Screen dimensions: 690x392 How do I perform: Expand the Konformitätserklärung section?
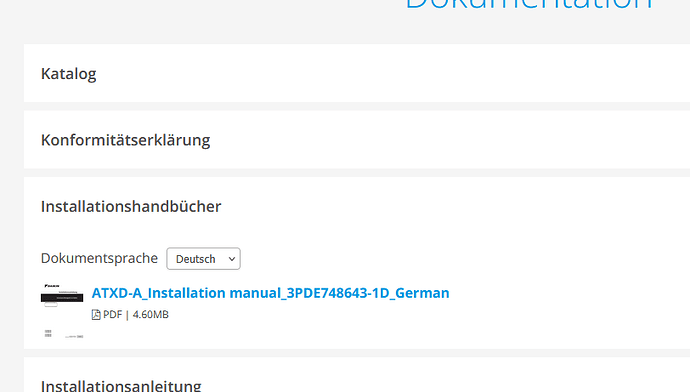point(357,140)
